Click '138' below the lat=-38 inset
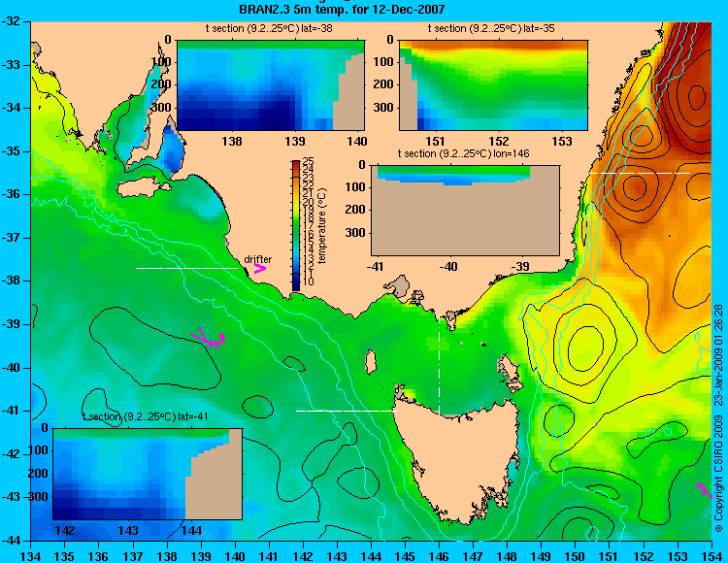 tap(232, 141)
